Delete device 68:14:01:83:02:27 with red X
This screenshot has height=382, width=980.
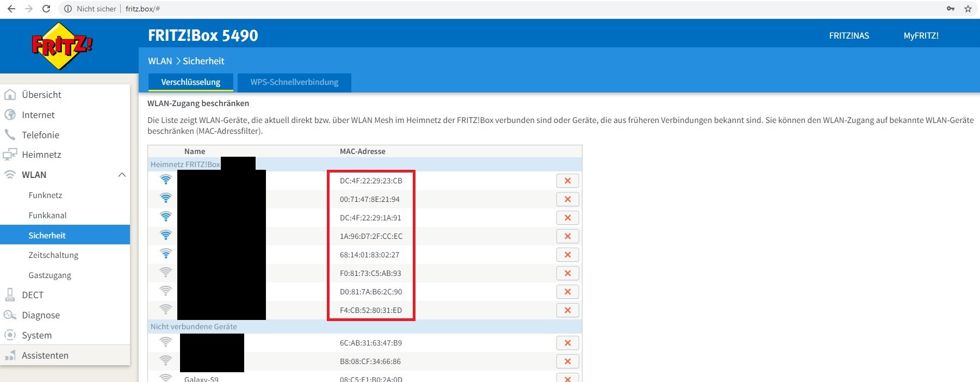pyautogui.click(x=568, y=255)
